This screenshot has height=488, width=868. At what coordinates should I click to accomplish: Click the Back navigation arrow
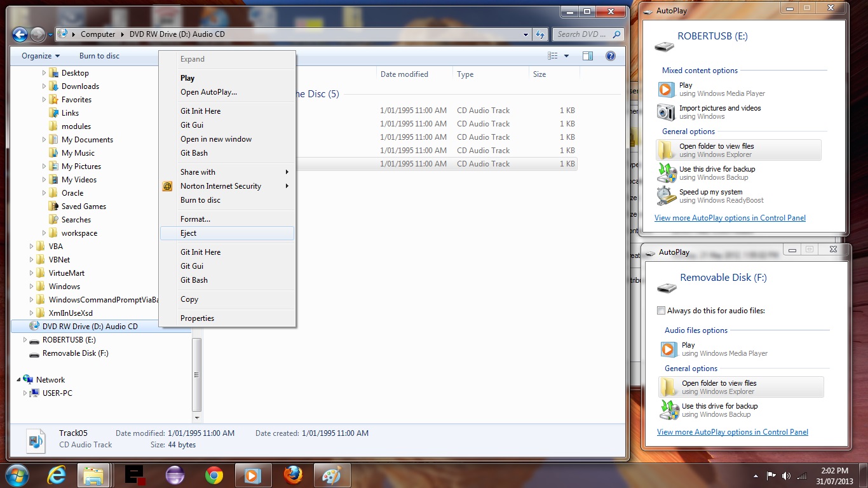[x=20, y=34]
